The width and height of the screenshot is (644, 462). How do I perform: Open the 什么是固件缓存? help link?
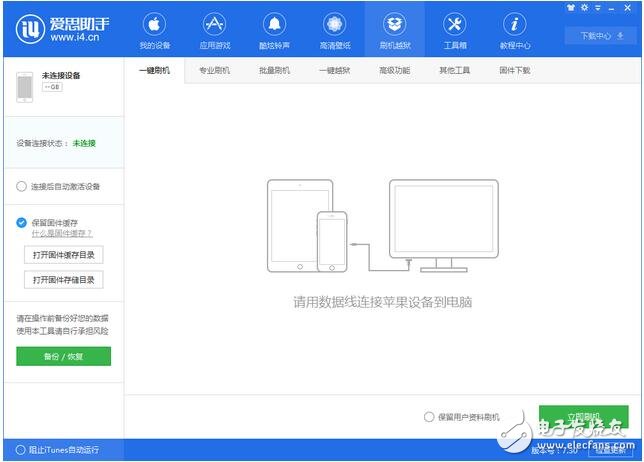pos(62,233)
